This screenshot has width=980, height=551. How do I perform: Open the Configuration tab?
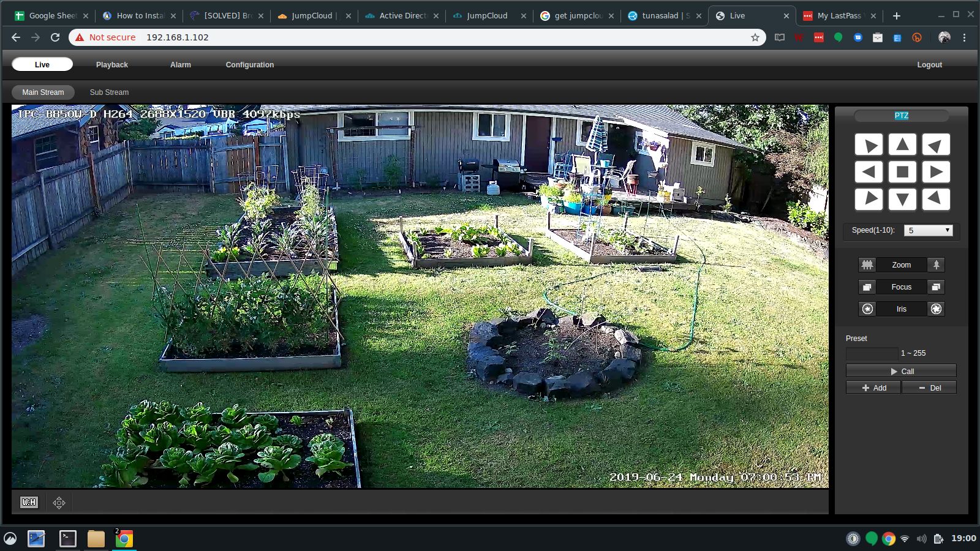[x=249, y=65]
